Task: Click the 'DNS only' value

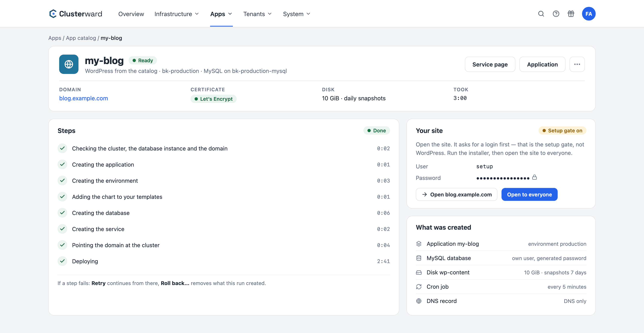Action: (575, 301)
